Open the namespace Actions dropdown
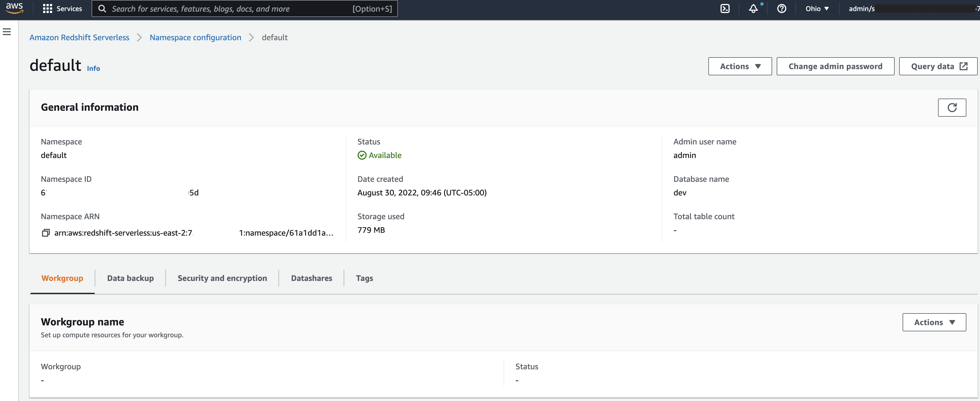The width and height of the screenshot is (980, 401). pos(740,67)
